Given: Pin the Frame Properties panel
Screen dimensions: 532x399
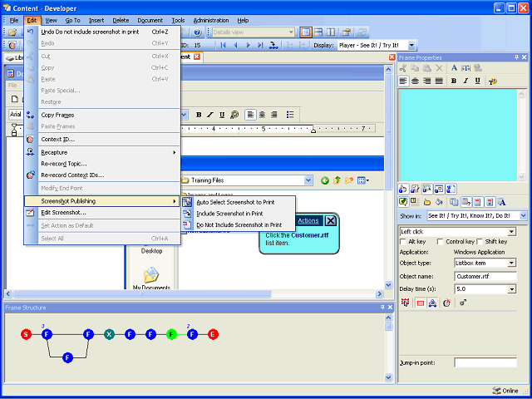Looking at the screenshot, I should [516, 57].
